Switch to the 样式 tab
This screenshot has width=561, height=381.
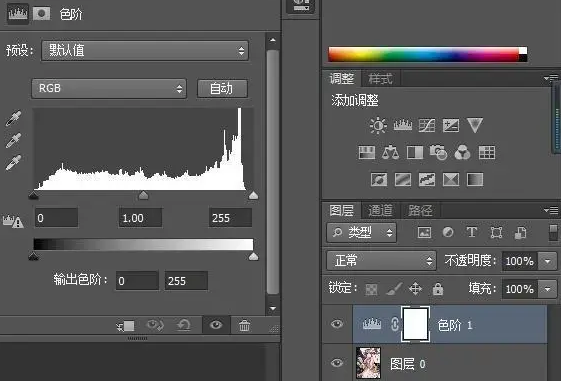click(380, 78)
